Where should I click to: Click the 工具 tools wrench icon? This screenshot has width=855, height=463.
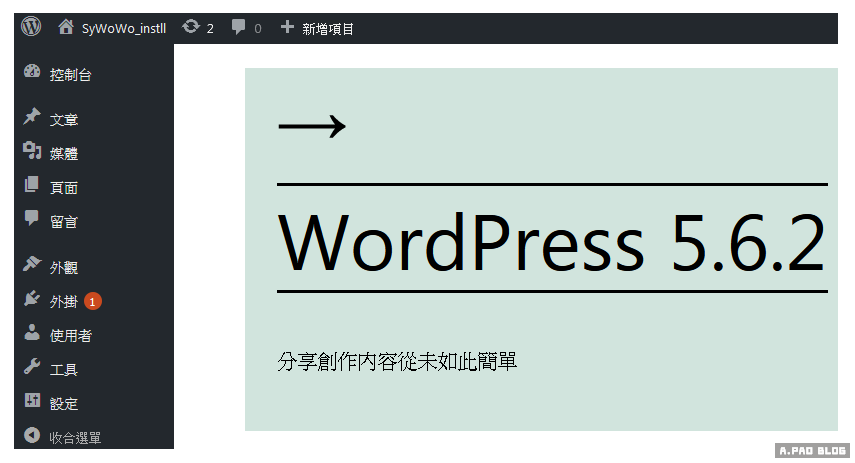[32, 368]
